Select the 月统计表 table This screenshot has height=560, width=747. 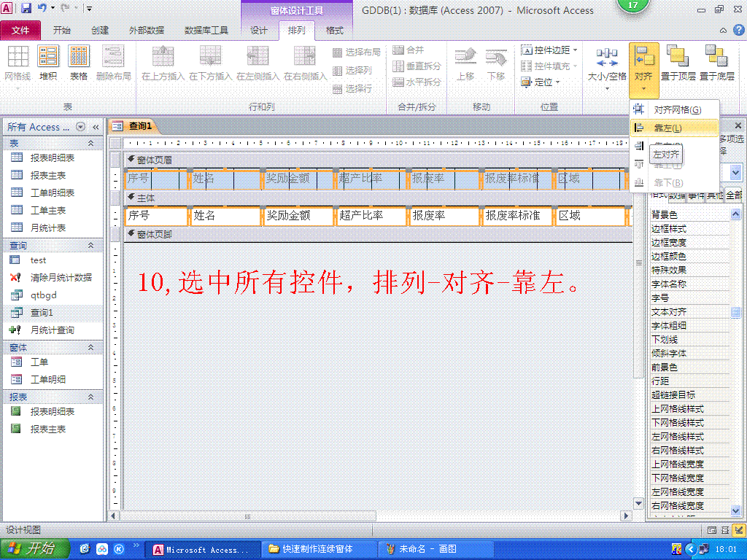[x=53, y=228]
